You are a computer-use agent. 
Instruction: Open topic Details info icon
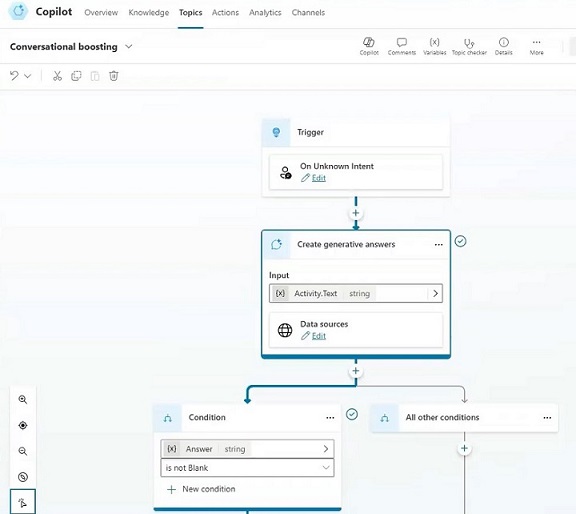click(x=504, y=47)
